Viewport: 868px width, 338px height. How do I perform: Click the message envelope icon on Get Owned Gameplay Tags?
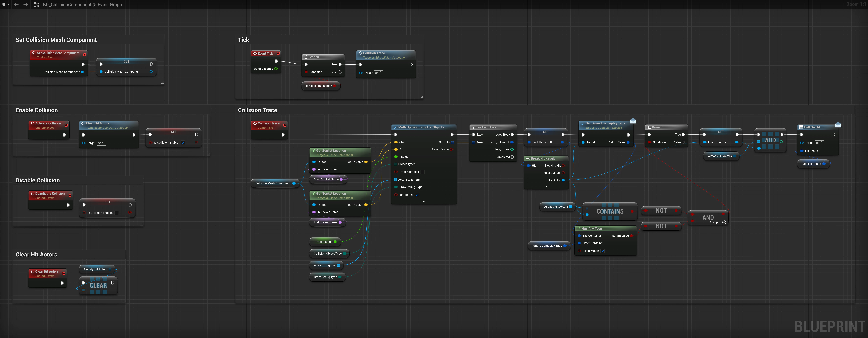(x=633, y=121)
